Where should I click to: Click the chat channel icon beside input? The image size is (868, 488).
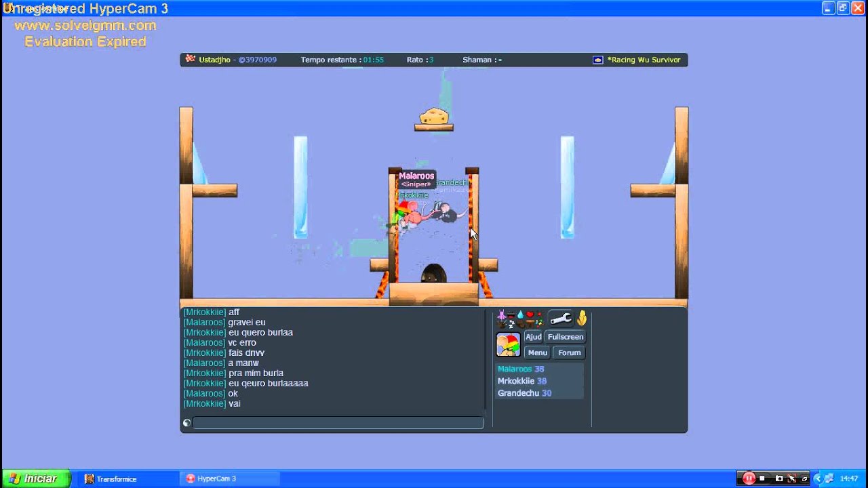pyautogui.click(x=186, y=423)
